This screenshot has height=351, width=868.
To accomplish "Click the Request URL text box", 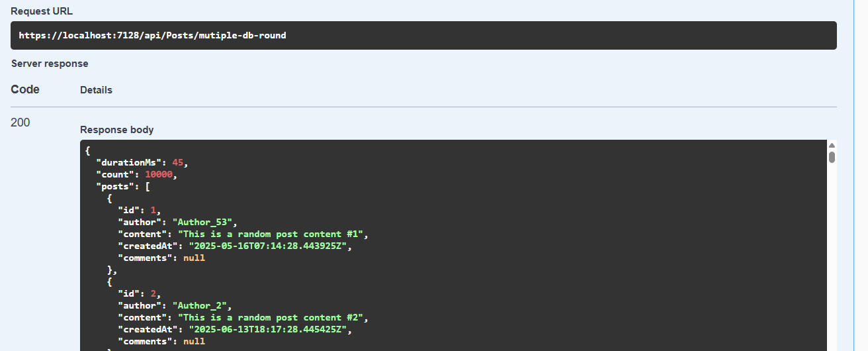I will 423,35.
